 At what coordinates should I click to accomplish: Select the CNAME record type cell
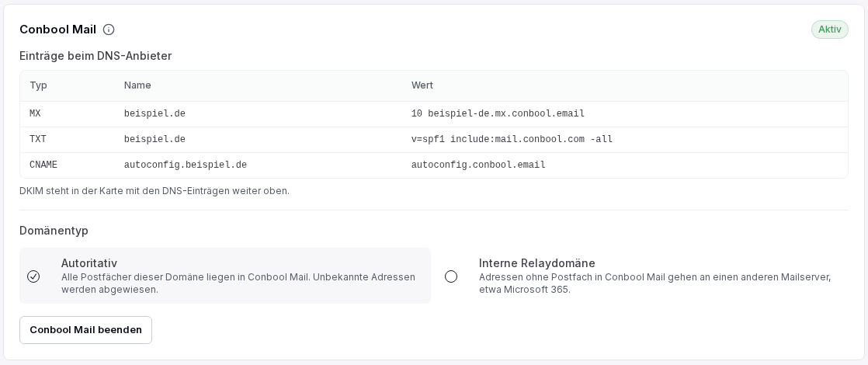click(43, 165)
